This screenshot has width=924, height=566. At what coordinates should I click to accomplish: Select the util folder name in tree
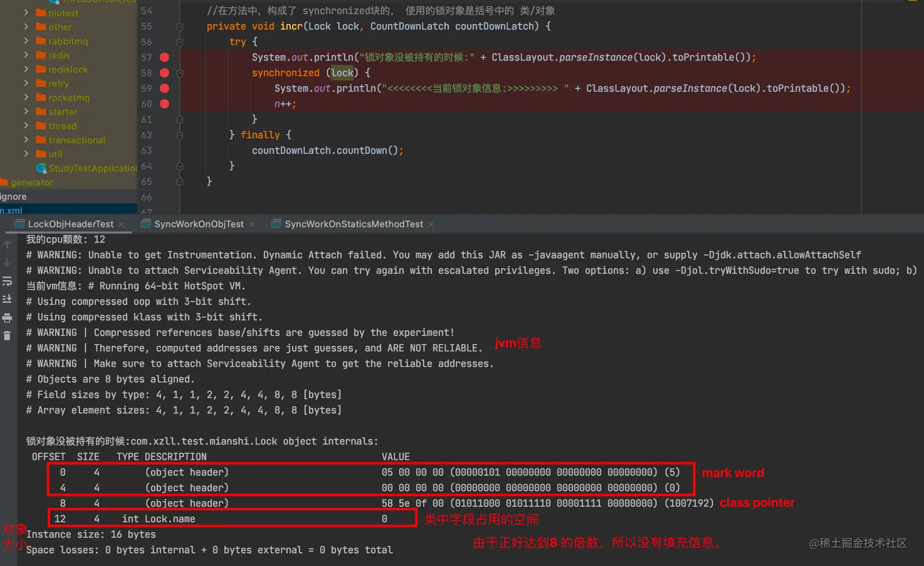coord(56,154)
